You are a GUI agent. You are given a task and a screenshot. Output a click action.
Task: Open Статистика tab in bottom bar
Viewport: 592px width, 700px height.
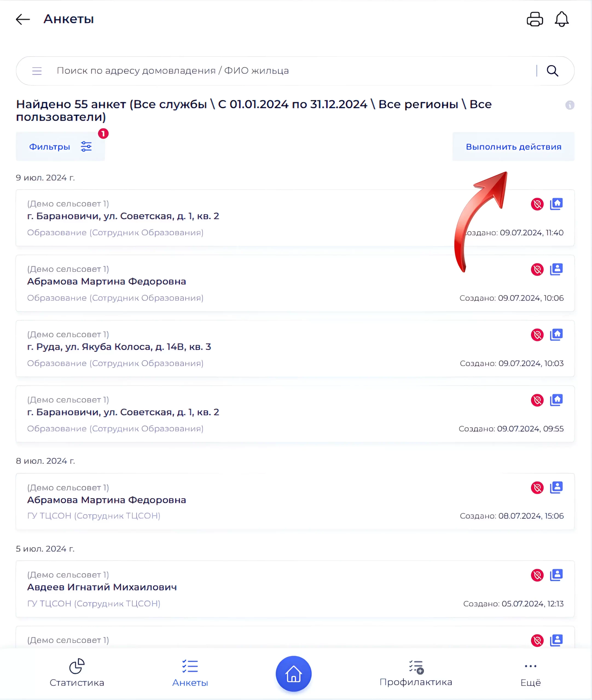click(x=77, y=672)
